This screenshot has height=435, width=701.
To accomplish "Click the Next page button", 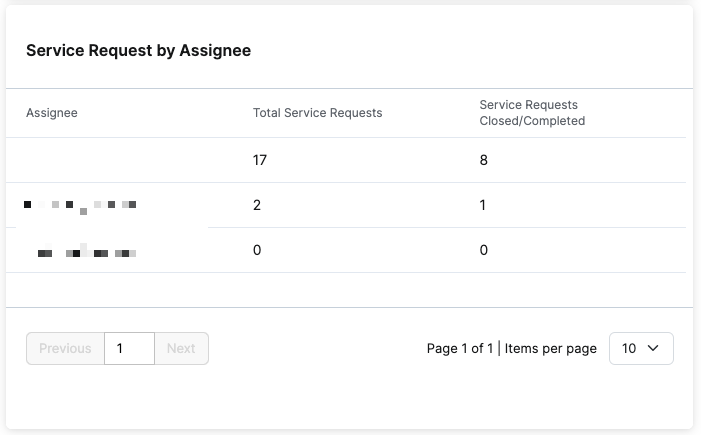I will click(x=181, y=348).
